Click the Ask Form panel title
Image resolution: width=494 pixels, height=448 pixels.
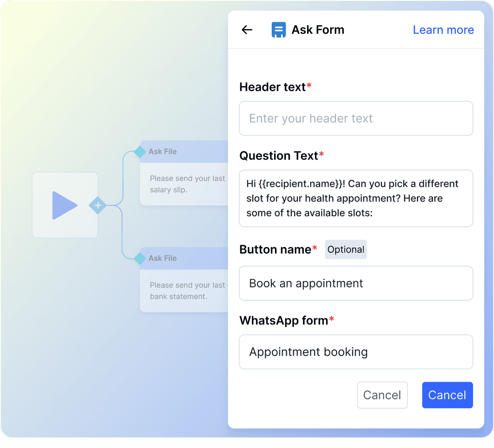(318, 30)
